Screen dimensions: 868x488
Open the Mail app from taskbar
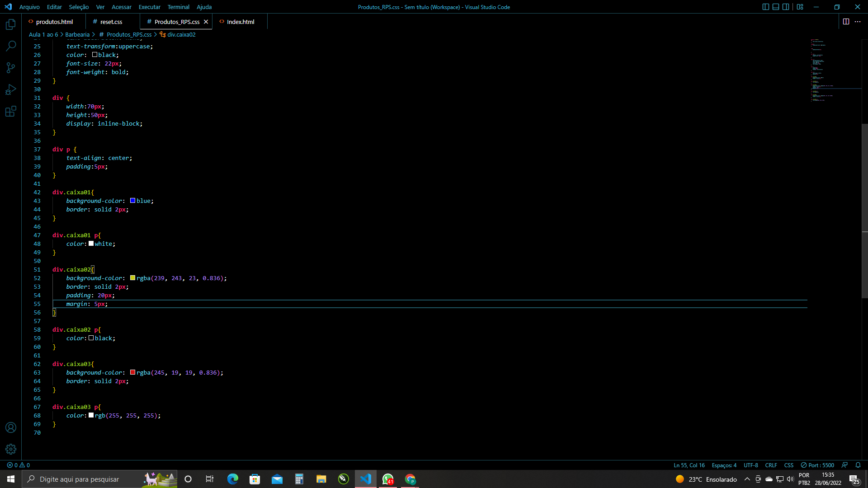click(x=277, y=479)
